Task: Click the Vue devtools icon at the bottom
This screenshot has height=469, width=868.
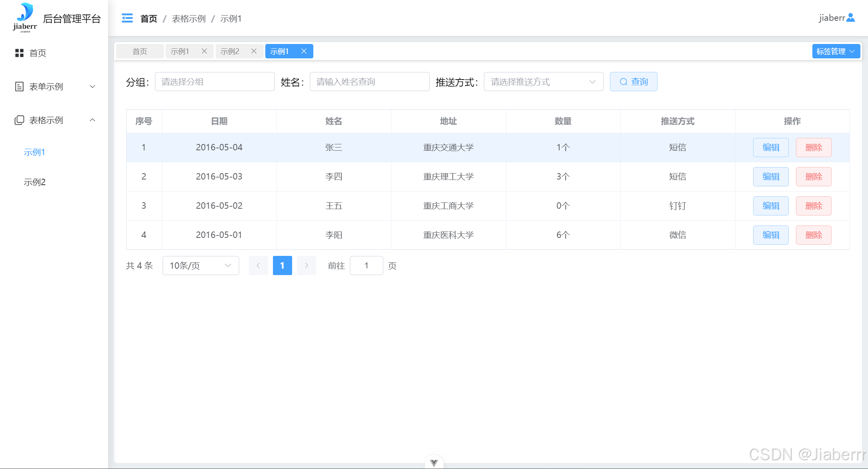Action: [x=434, y=463]
